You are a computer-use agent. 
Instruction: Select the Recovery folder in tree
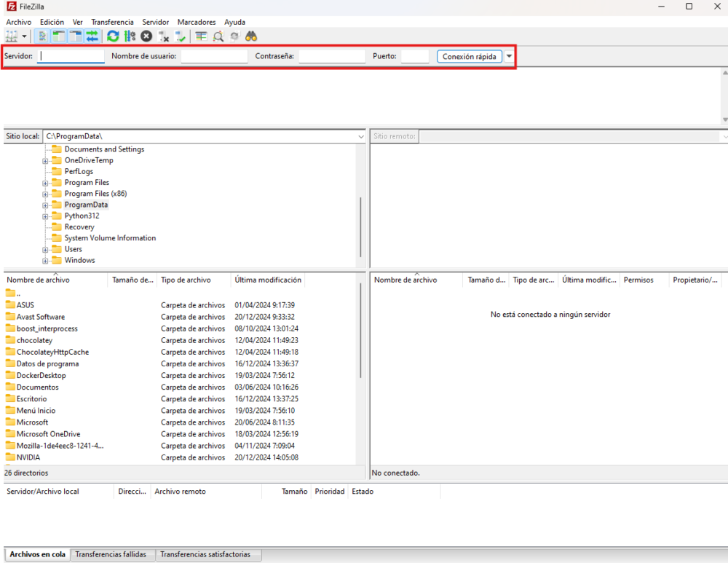click(79, 227)
